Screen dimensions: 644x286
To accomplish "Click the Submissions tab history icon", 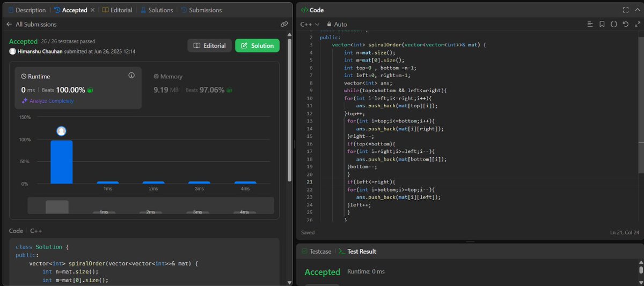I will (184, 10).
